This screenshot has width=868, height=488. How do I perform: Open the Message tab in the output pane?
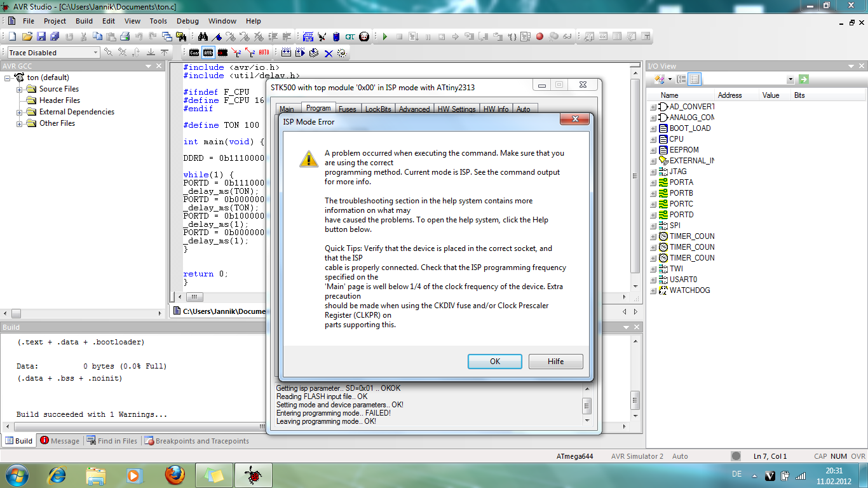coord(60,441)
